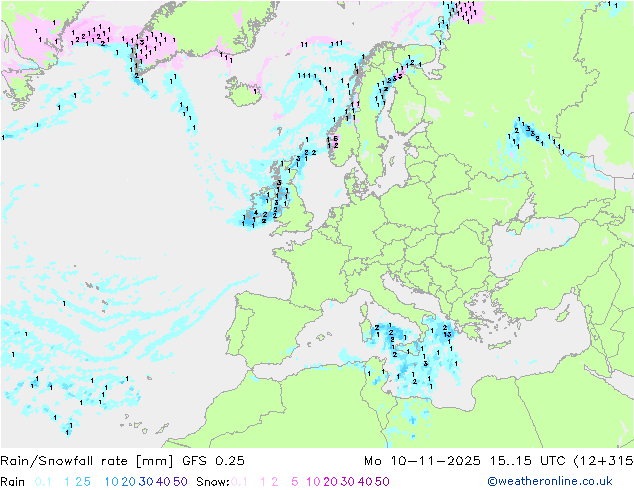Click the date text 'Mo 10-11-2025'
This screenshot has height=490, width=634.
click(422, 461)
